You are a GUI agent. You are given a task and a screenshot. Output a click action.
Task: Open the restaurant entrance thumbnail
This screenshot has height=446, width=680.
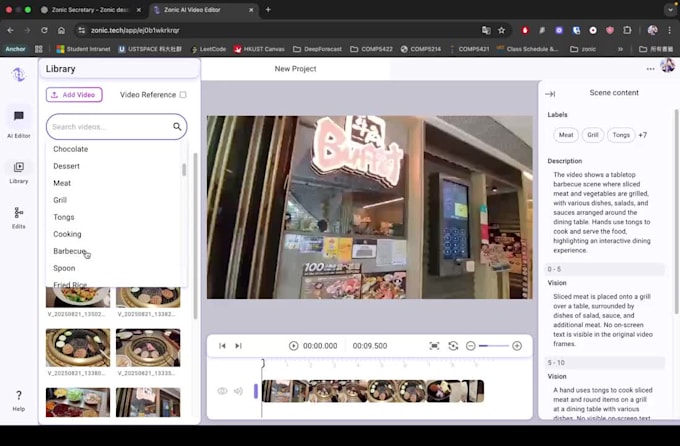click(148, 402)
